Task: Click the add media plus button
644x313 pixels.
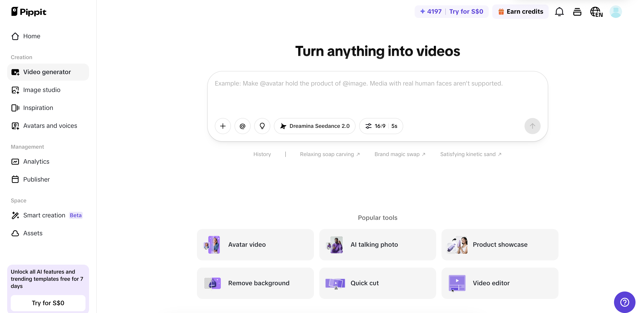Action: 222,126
